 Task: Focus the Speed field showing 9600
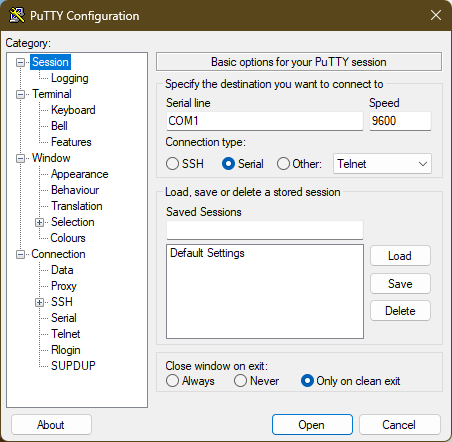pyautogui.click(x=400, y=121)
